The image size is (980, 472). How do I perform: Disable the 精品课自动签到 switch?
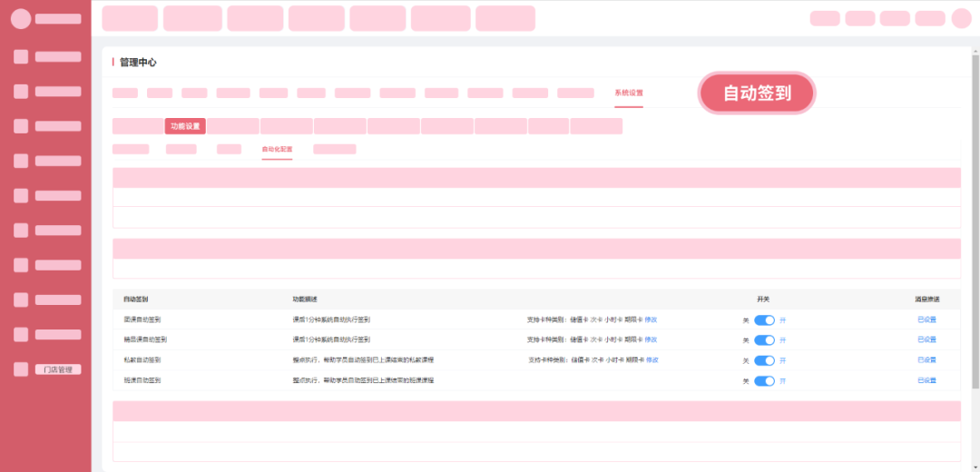click(x=764, y=339)
